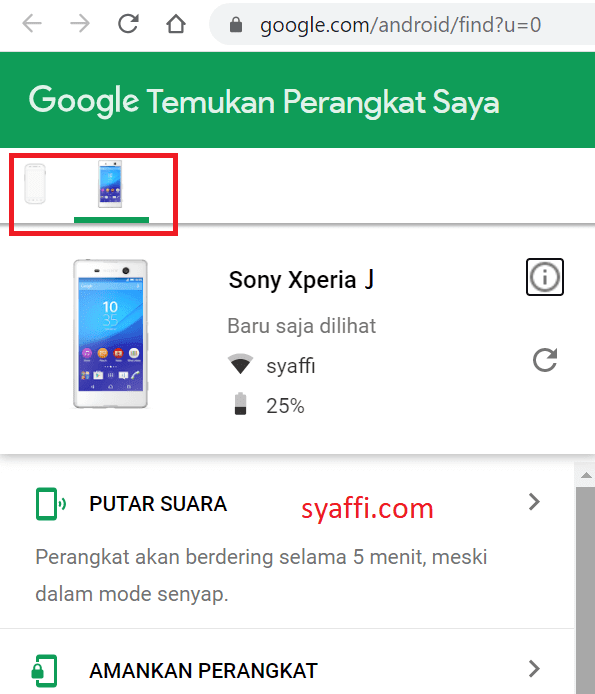Click the browser back arrow

[x=32, y=23]
